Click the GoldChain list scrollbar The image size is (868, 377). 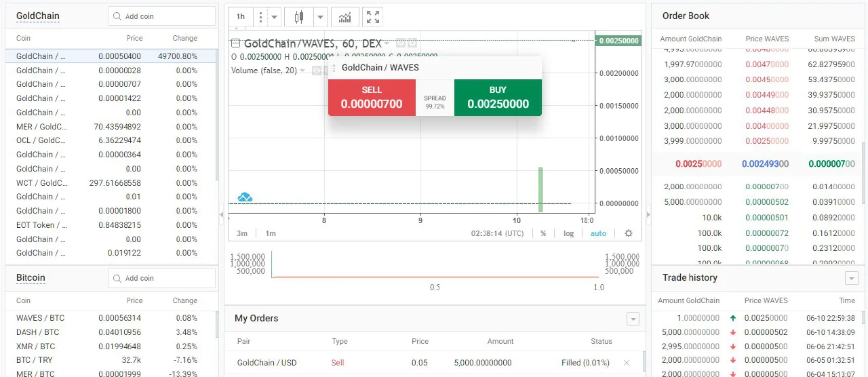216,115
